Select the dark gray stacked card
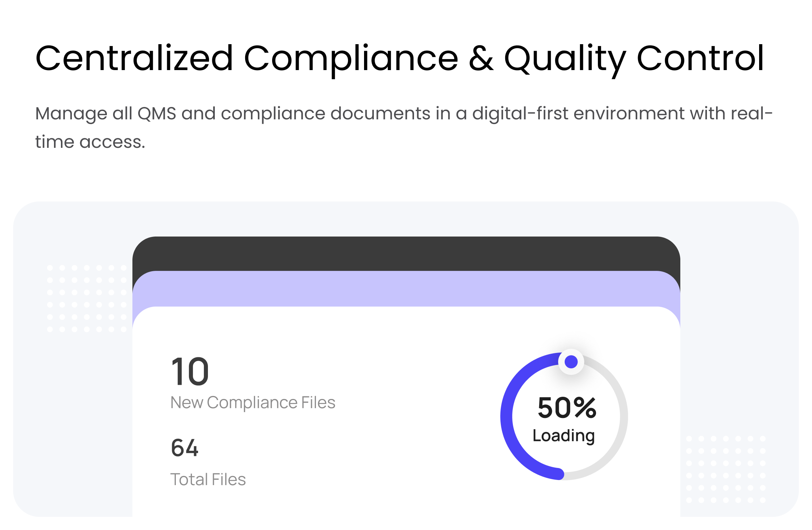The width and height of the screenshot is (812, 530). click(x=406, y=253)
